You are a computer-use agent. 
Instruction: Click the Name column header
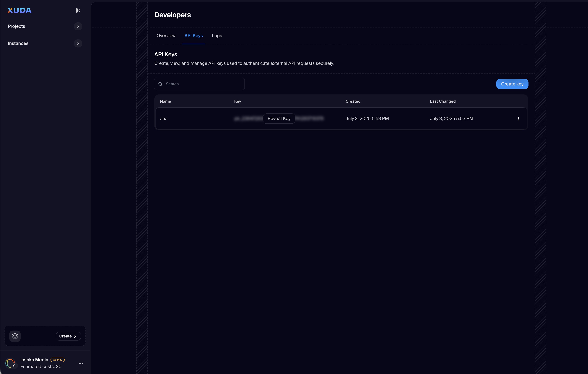pyautogui.click(x=165, y=101)
